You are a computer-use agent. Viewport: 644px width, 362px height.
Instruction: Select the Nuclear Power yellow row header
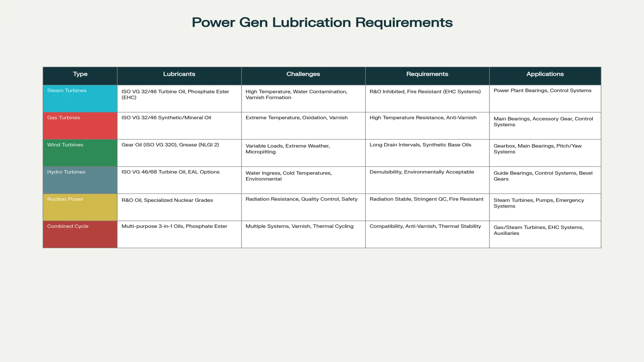[x=65, y=199]
